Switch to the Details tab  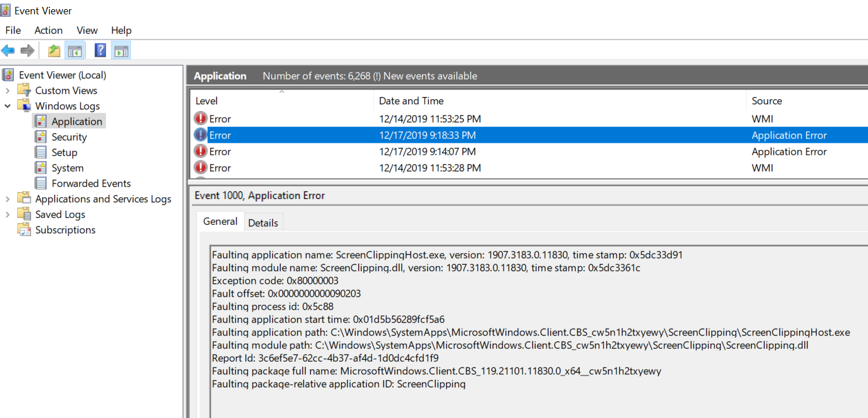(x=263, y=223)
